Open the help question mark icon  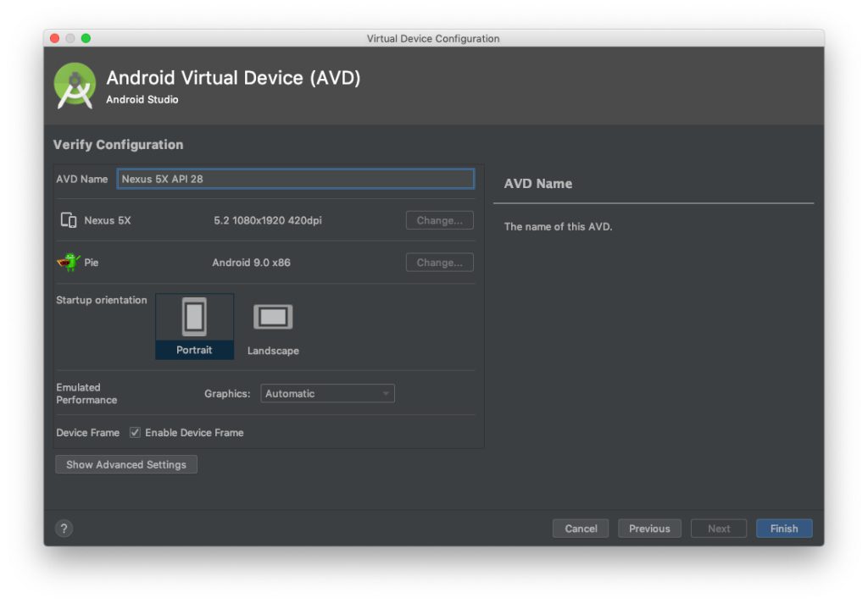(64, 529)
